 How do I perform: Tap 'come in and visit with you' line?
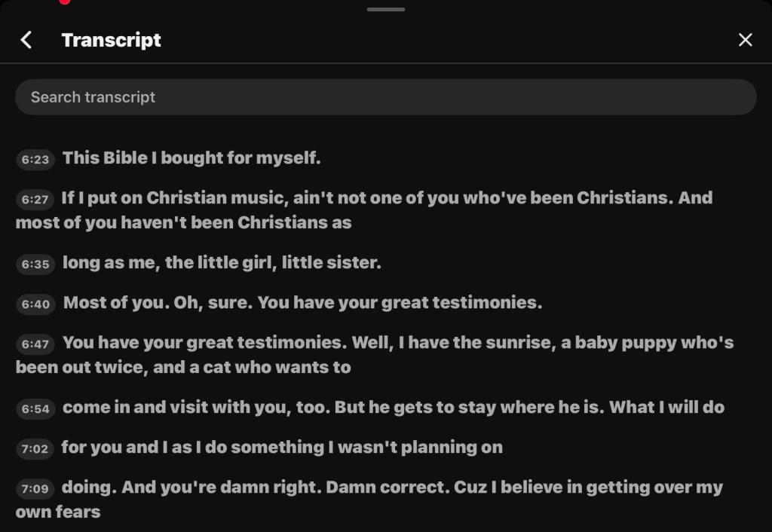[393, 408]
